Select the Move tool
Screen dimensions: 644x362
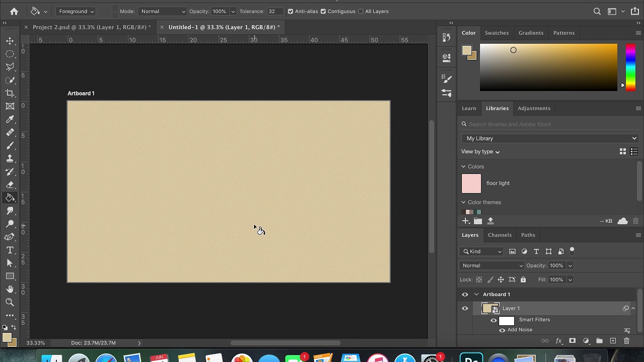[x=10, y=41]
